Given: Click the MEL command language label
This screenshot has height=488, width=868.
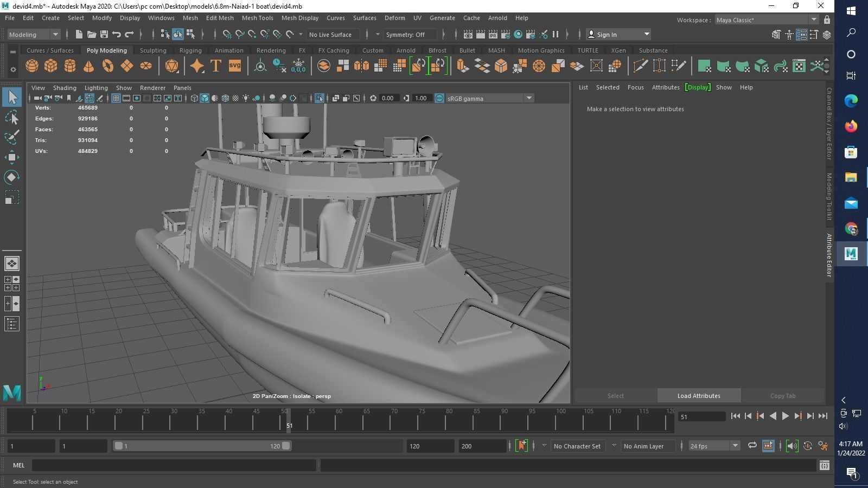Looking at the screenshot, I should pyautogui.click(x=18, y=465).
